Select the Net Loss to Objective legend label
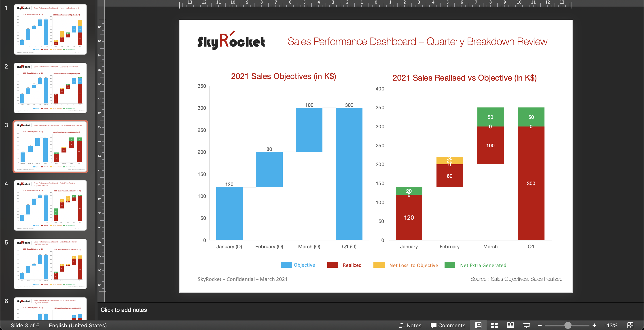This screenshot has width=644, height=330. click(413, 265)
